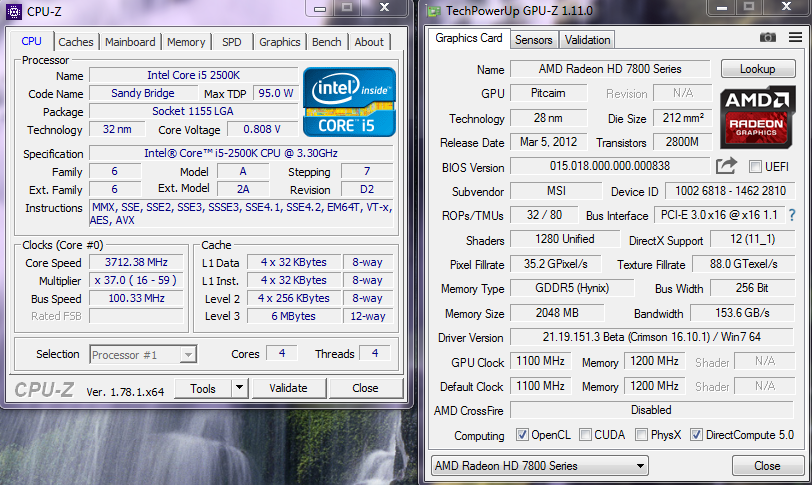Select the CPU tab in CPU-Z
The height and width of the screenshot is (485, 812).
[31, 41]
